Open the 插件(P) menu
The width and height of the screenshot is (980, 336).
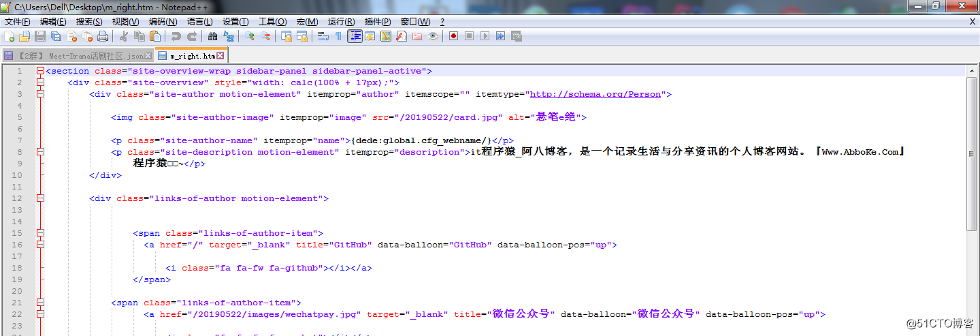coord(378,22)
